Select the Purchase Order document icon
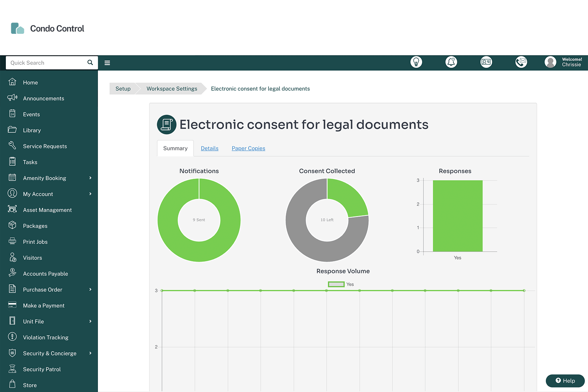This screenshot has height=392, width=588. coord(12,289)
